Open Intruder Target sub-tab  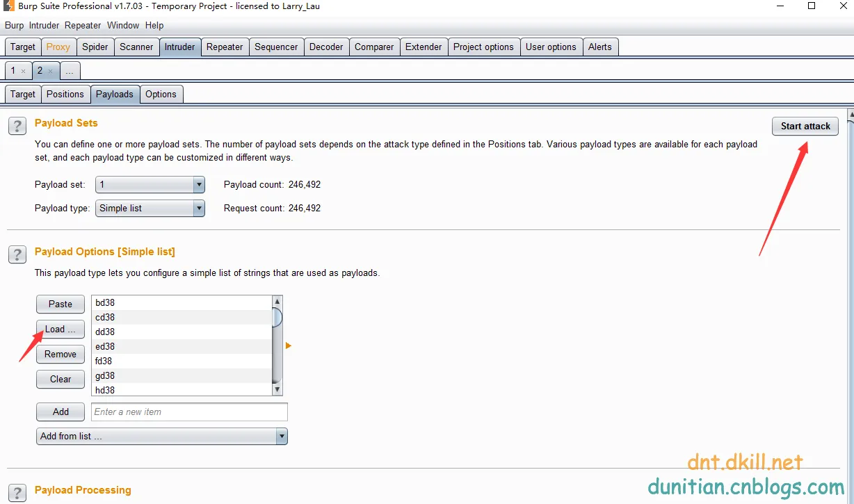(22, 95)
